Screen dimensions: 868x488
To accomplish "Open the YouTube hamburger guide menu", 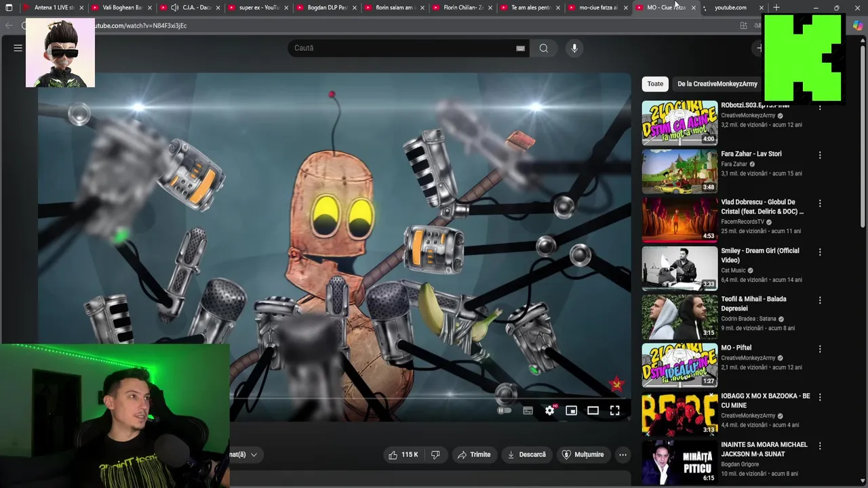I will click(18, 48).
